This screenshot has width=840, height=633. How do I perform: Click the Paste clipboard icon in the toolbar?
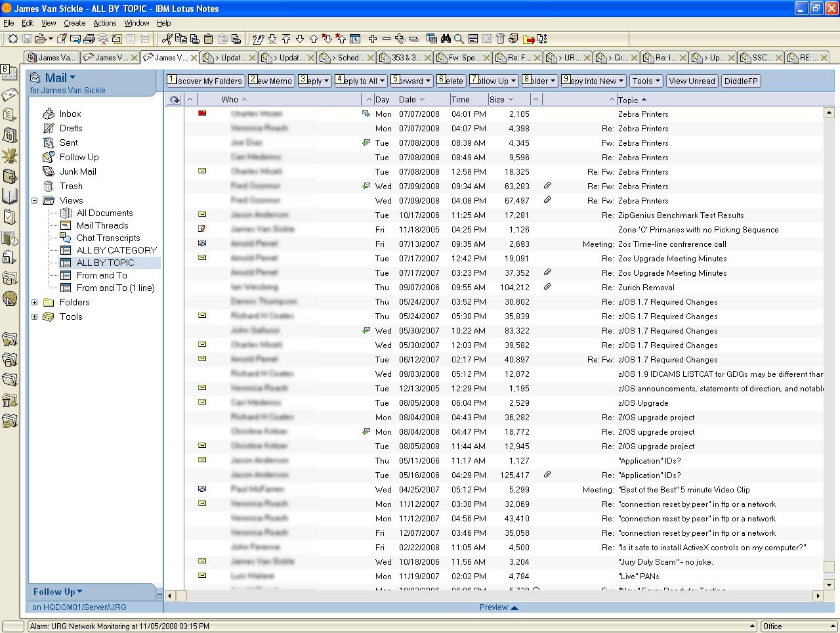[x=209, y=39]
